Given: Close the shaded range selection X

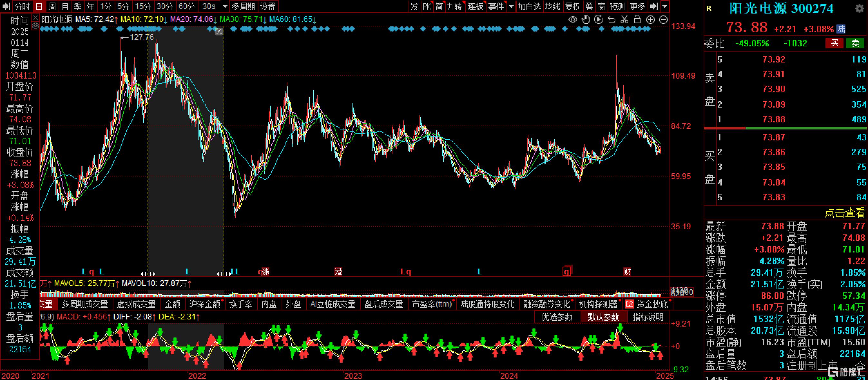Looking at the screenshot, I should [x=219, y=31].
